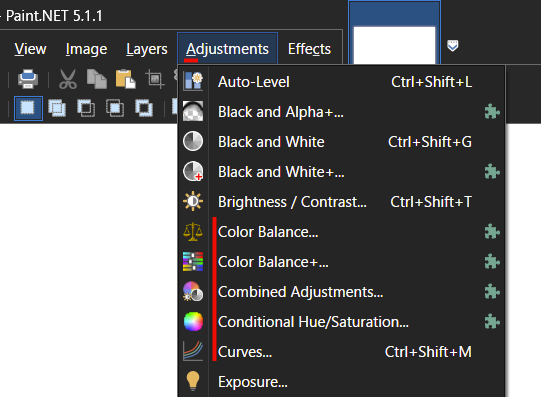Click the Ctrl+Shift+G shortcut text
Screen dimensions: 541x397
[430, 142]
